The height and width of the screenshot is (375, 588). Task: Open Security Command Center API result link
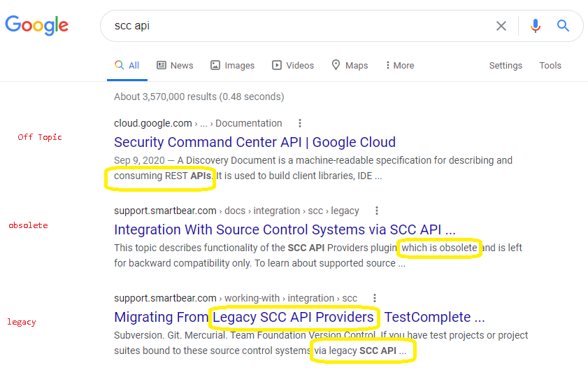point(254,142)
